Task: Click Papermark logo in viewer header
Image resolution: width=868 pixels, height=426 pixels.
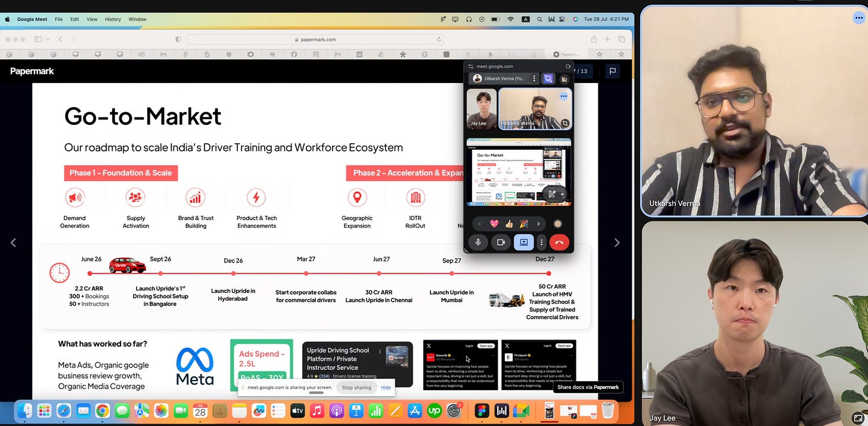Action: coord(32,71)
